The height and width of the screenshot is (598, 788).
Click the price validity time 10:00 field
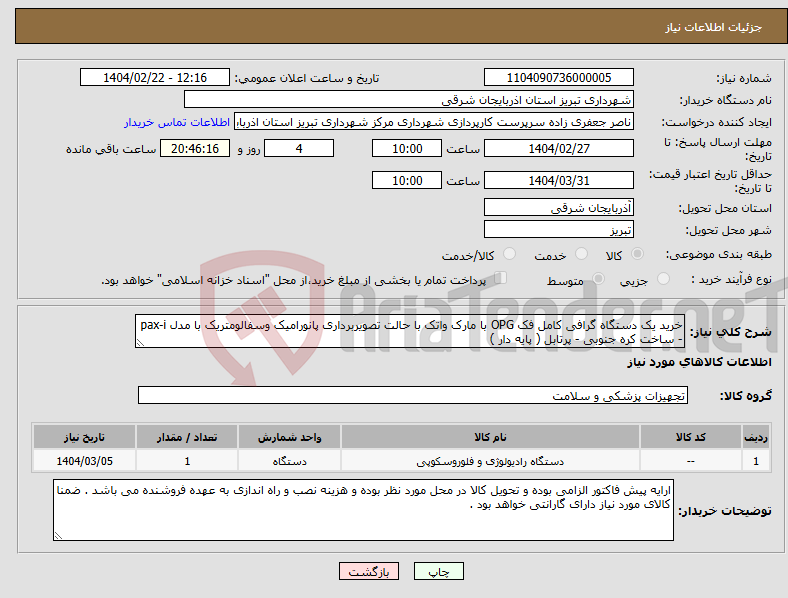tap(407, 180)
